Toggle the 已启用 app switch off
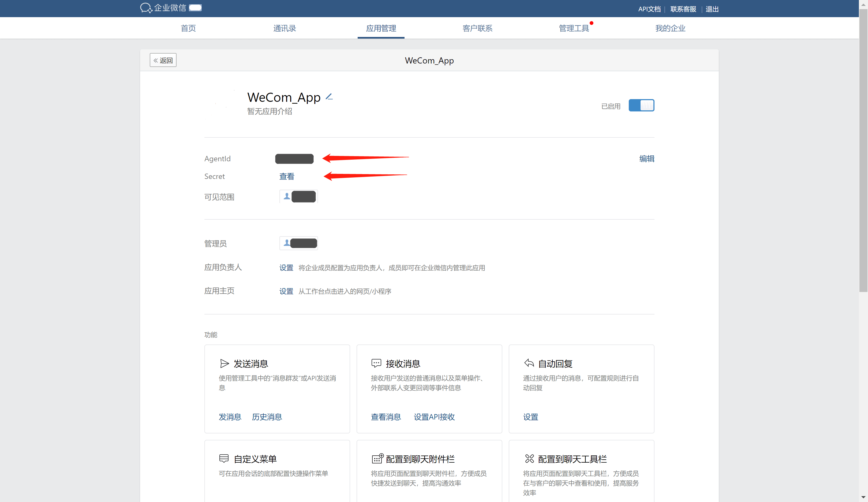Image resolution: width=868 pixels, height=502 pixels. pyautogui.click(x=641, y=105)
